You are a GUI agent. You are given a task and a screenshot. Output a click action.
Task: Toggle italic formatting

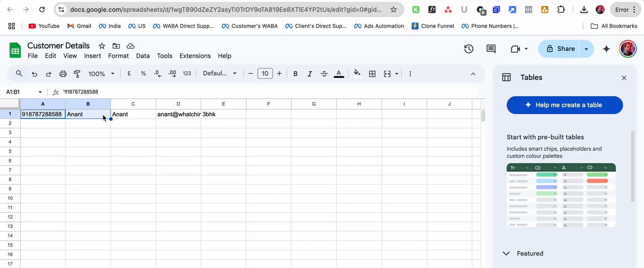point(310,74)
